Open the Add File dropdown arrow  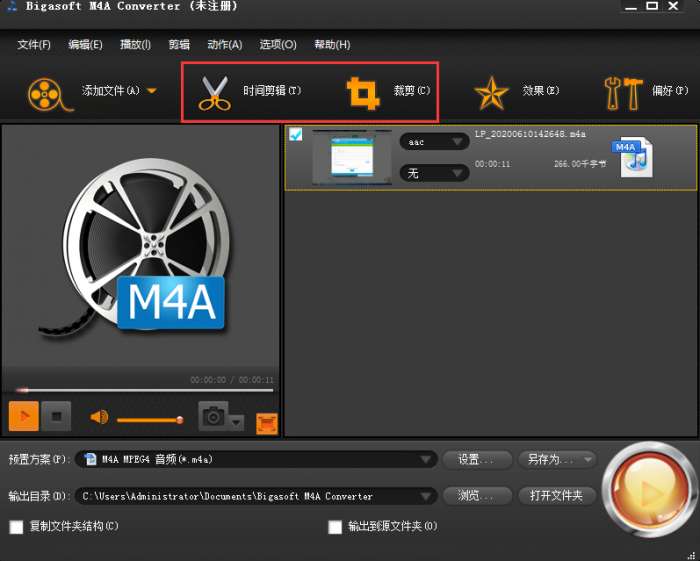click(152, 91)
